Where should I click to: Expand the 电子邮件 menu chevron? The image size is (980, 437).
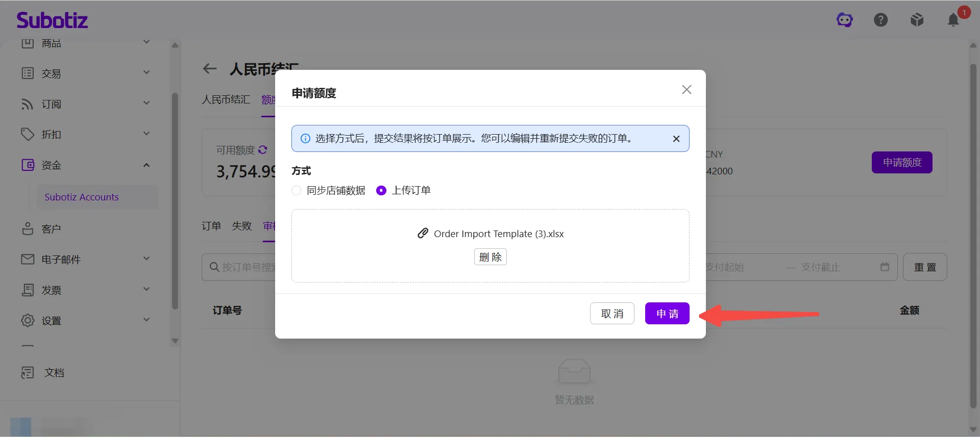pos(146,259)
